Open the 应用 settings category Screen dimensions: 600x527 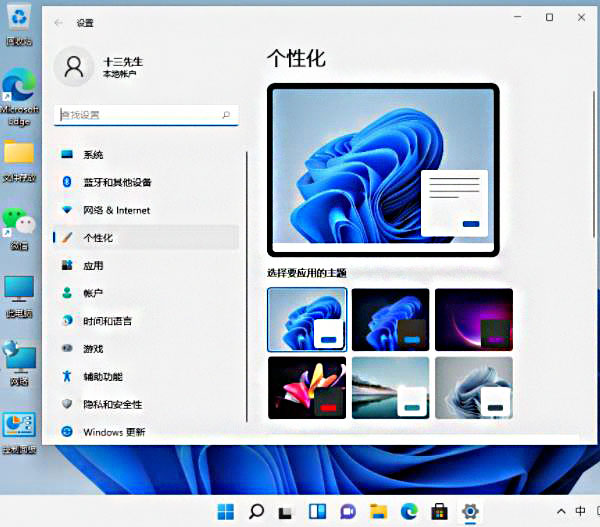tap(146, 265)
